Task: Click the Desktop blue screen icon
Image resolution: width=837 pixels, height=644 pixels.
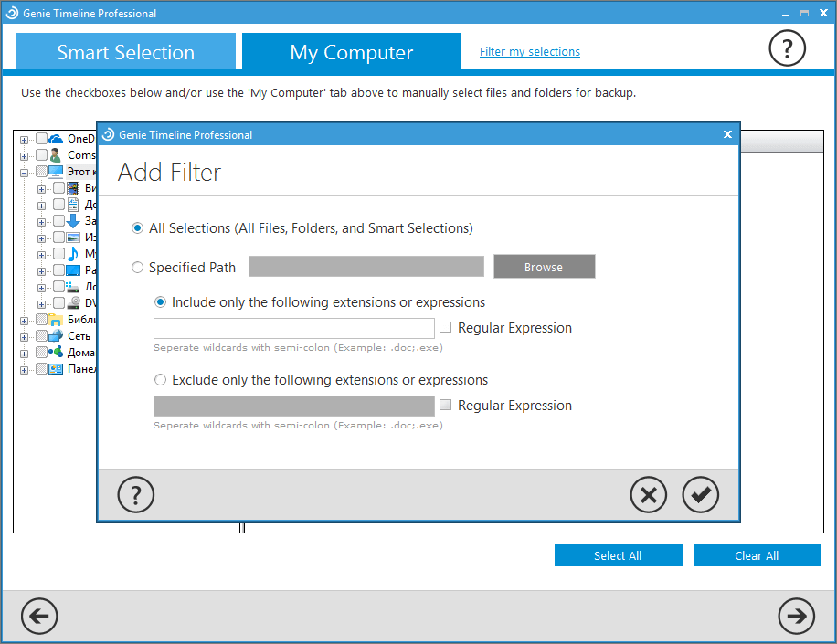Action: pos(73,270)
